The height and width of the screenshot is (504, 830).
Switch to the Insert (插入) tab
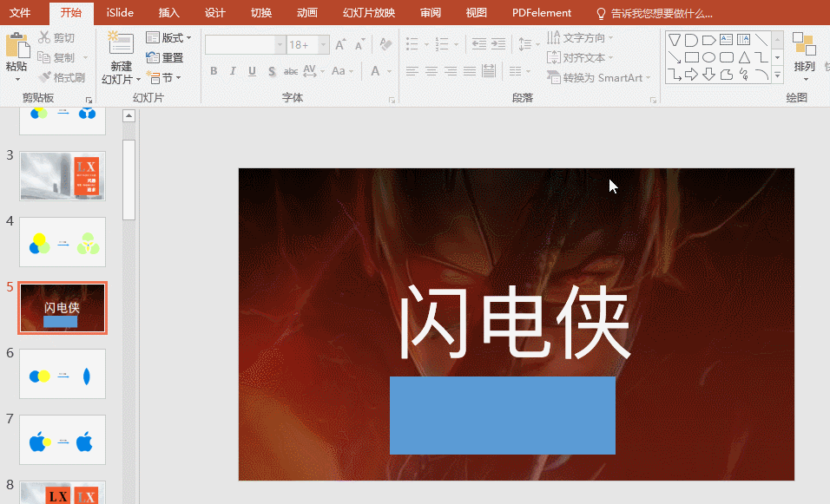[x=168, y=13]
